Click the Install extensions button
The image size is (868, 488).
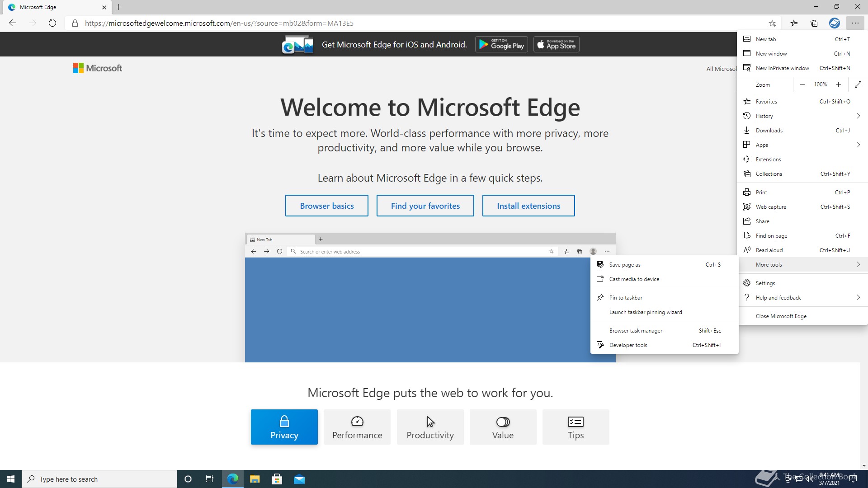click(x=528, y=206)
